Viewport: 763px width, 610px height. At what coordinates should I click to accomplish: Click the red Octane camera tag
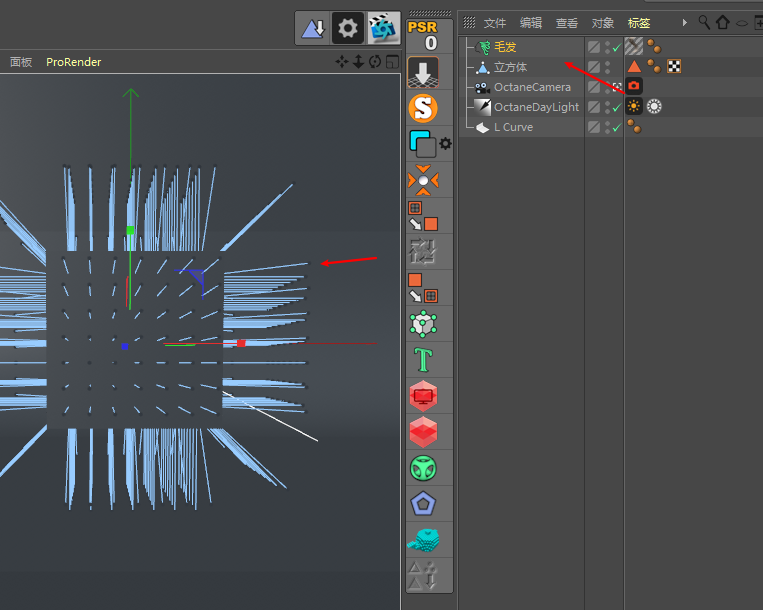634,86
